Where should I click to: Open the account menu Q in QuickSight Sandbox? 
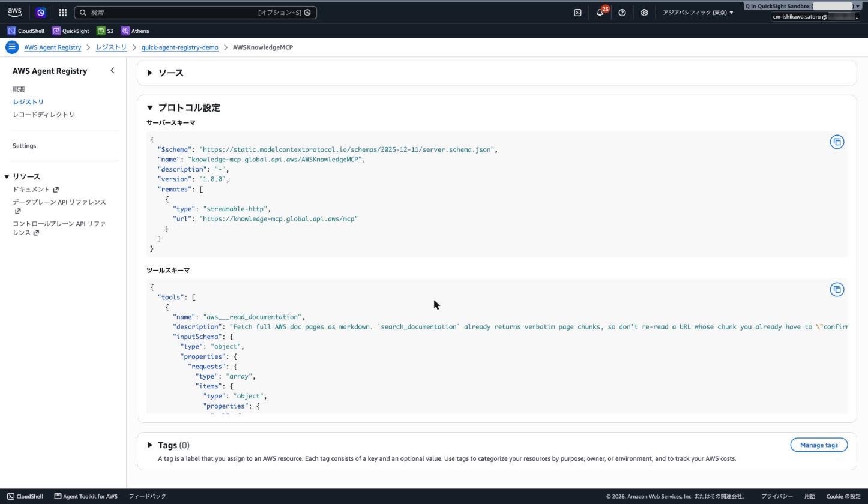(x=803, y=6)
